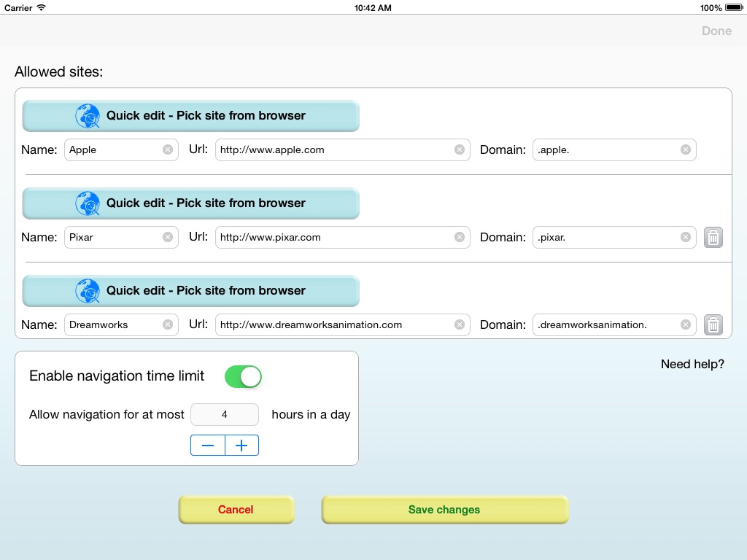The width and height of the screenshot is (747, 560).
Task: Delete the Pixar site entry
Action: [713, 237]
